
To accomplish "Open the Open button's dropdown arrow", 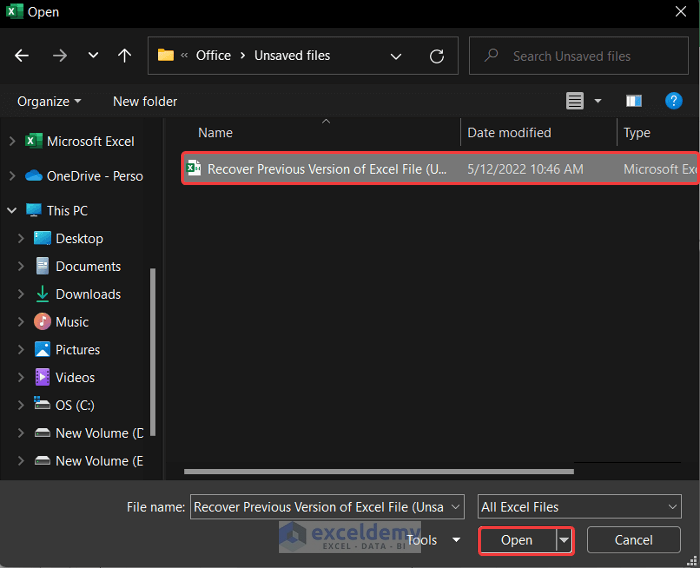I will (x=564, y=540).
